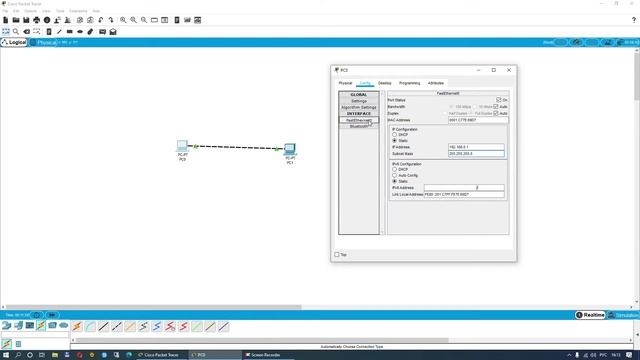Choose the copper cross-over dashed cable
The width and height of the screenshot is (640, 360).
(x=117, y=326)
